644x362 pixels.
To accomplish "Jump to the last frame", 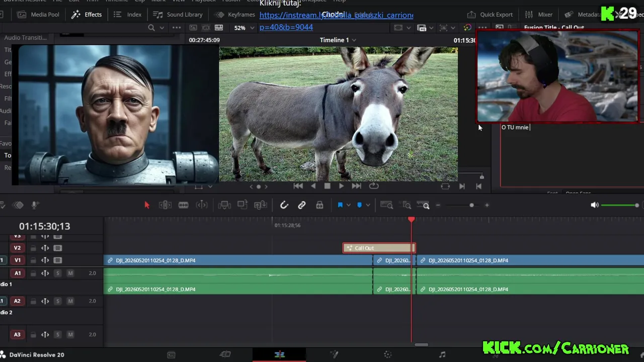I will [x=356, y=186].
